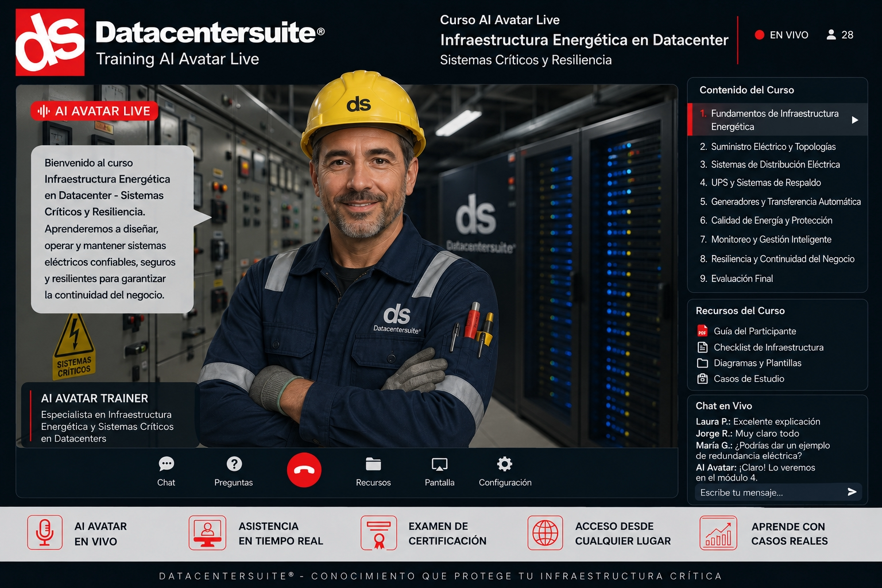Image resolution: width=882 pixels, height=588 pixels.
Task: Click María G.'s chat question
Action: pyautogui.click(x=763, y=450)
